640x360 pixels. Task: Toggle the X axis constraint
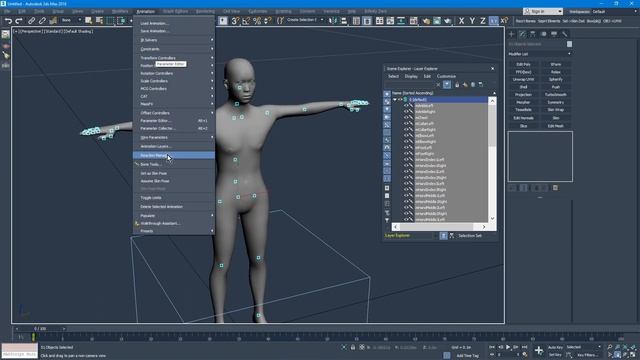tap(461, 21)
